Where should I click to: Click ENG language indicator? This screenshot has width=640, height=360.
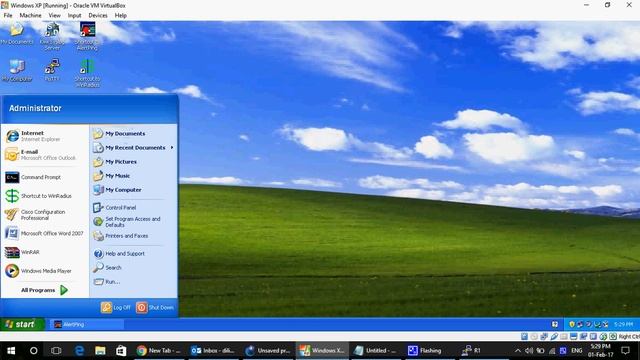[x=576, y=351]
